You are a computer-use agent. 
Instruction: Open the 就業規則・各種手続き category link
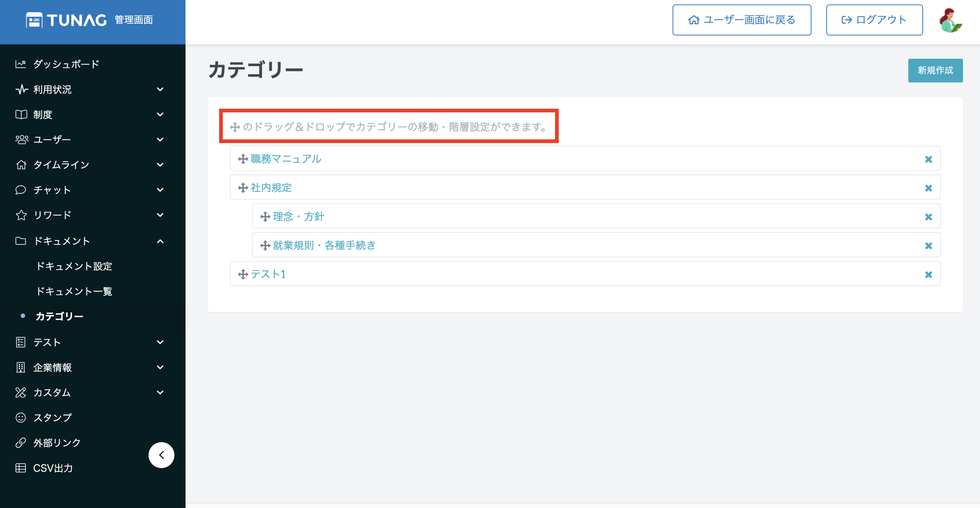pyautogui.click(x=324, y=245)
